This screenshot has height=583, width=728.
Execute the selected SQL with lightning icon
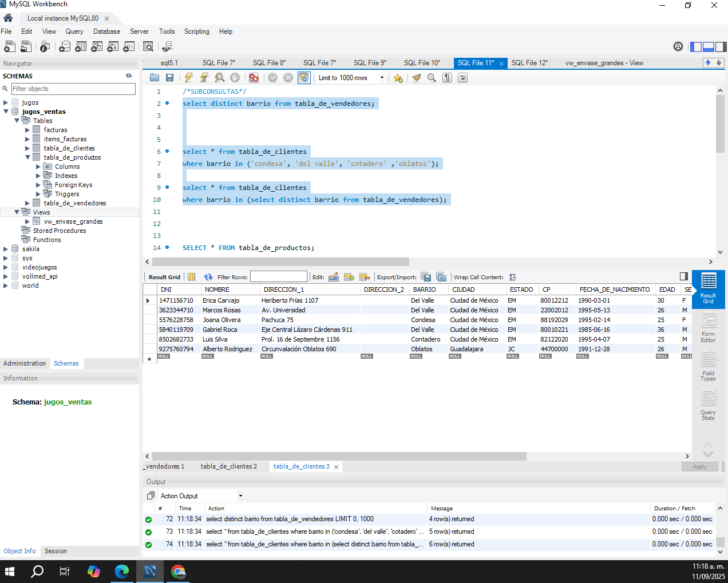click(188, 78)
